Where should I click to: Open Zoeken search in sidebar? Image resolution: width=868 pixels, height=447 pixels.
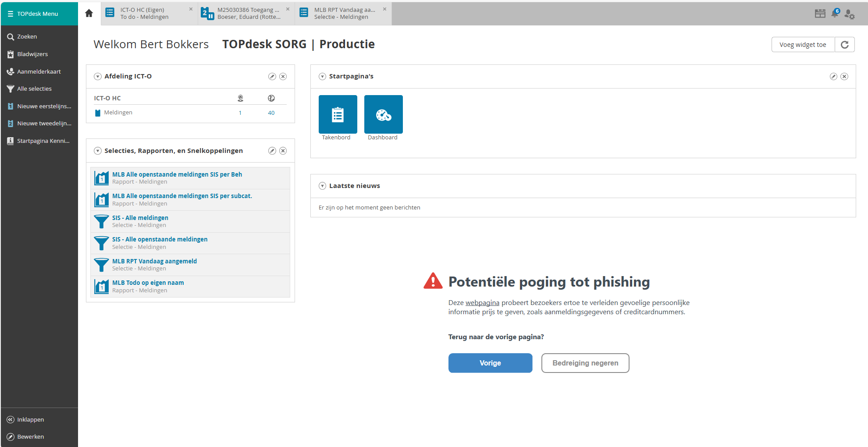39,37
